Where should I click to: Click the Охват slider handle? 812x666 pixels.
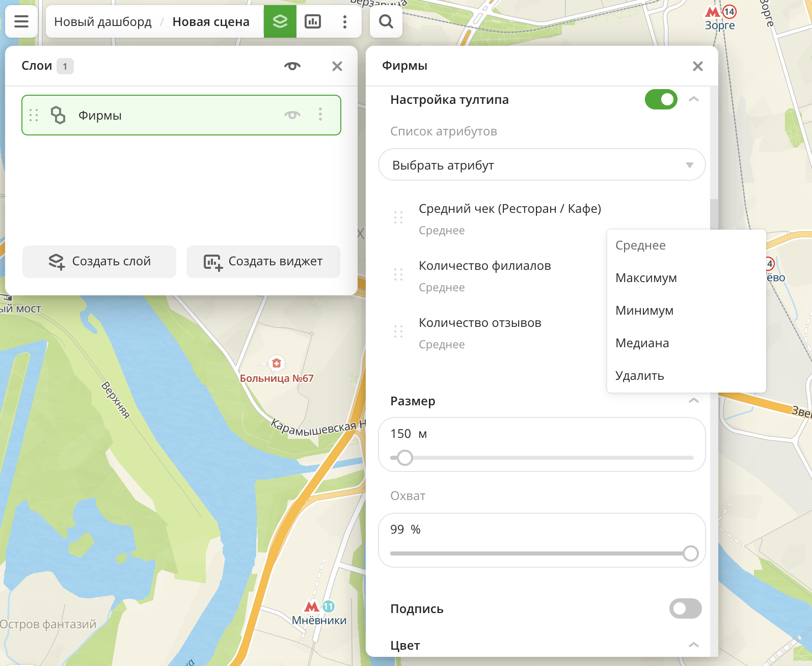tap(690, 553)
